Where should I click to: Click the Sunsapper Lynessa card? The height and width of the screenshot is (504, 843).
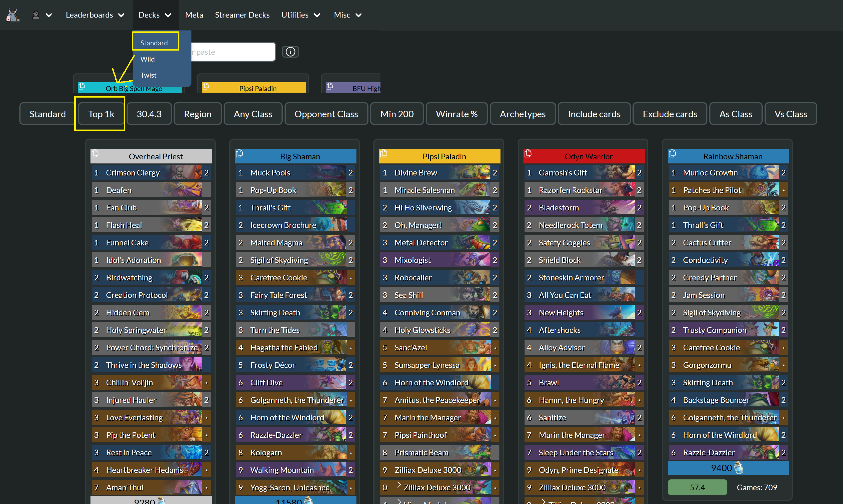tap(440, 365)
